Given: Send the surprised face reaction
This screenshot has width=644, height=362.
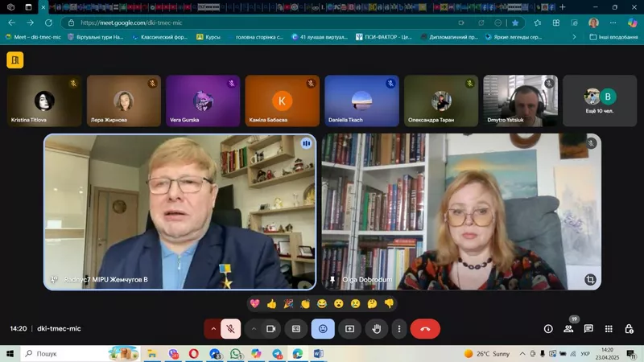Looking at the screenshot, I should point(338,304).
